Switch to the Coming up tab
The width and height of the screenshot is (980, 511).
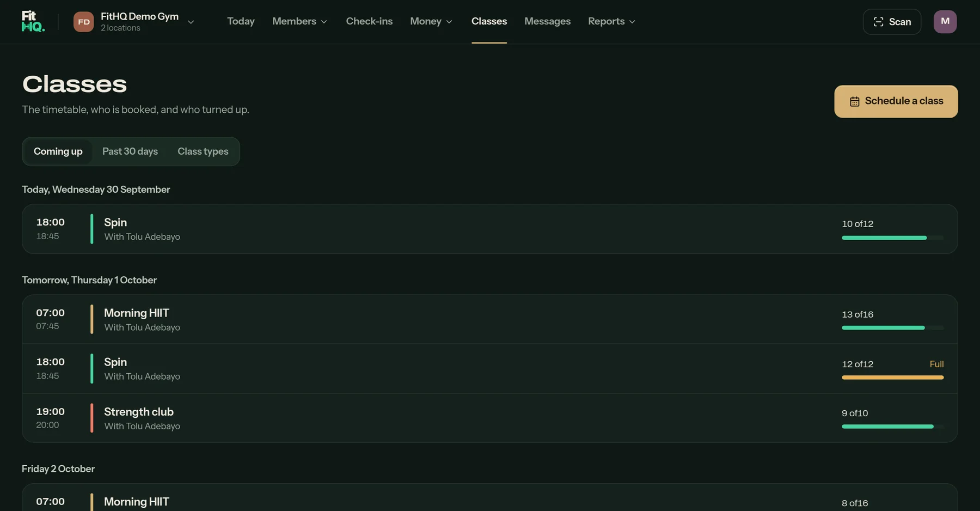[x=58, y=151]
